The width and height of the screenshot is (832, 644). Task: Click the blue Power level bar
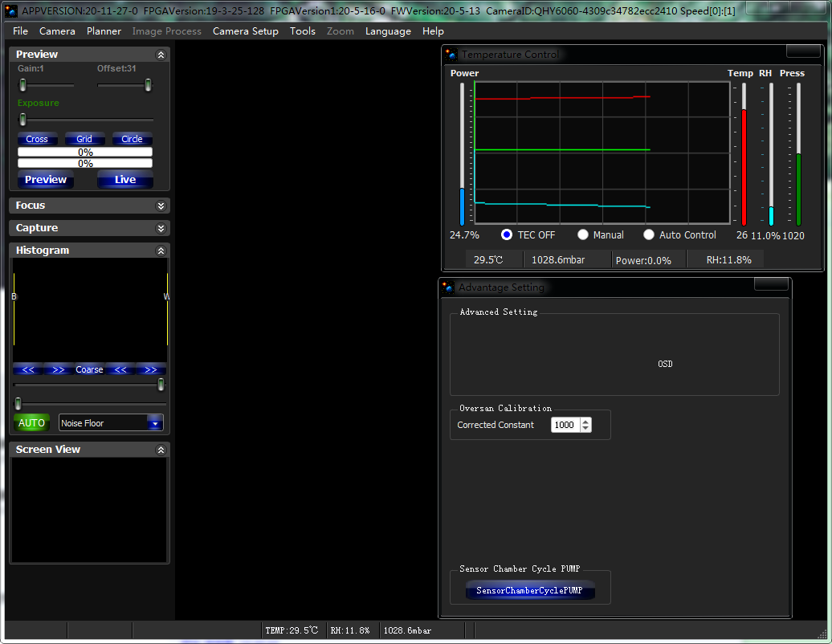[x=462, y=207]
